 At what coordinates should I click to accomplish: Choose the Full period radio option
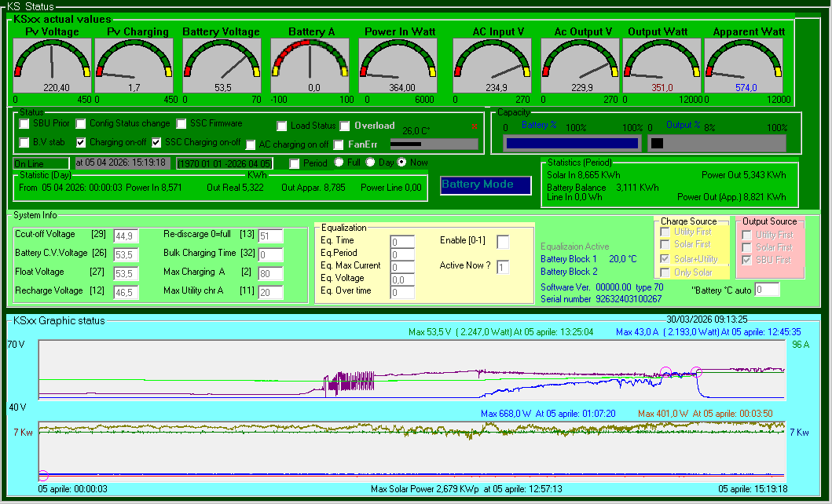[339, 163]
